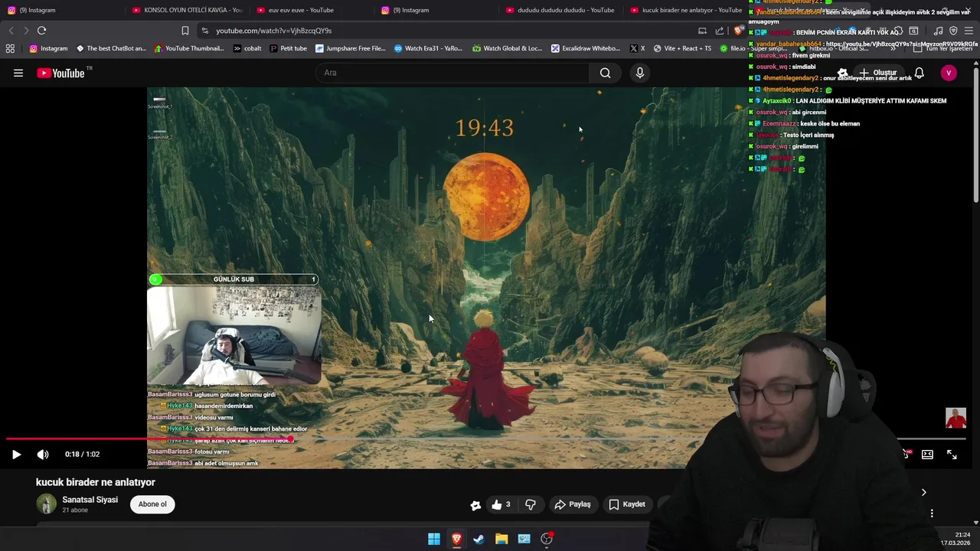Viewport: 980px width, 551px height.
Task: Expand the chevron right of the video title
Action: tap(923, 493)
